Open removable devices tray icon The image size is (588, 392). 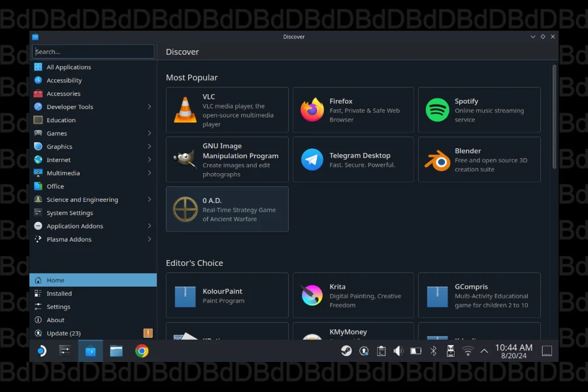tap(450, 351)
